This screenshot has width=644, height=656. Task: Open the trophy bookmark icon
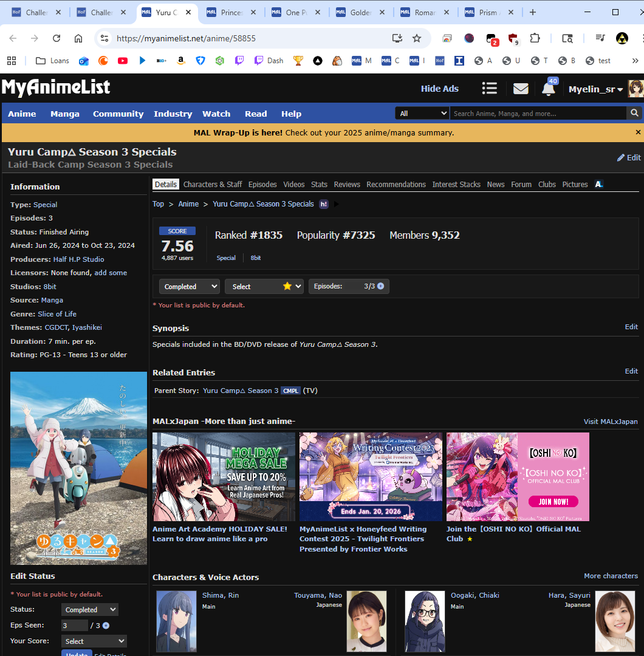coord(298,61)
